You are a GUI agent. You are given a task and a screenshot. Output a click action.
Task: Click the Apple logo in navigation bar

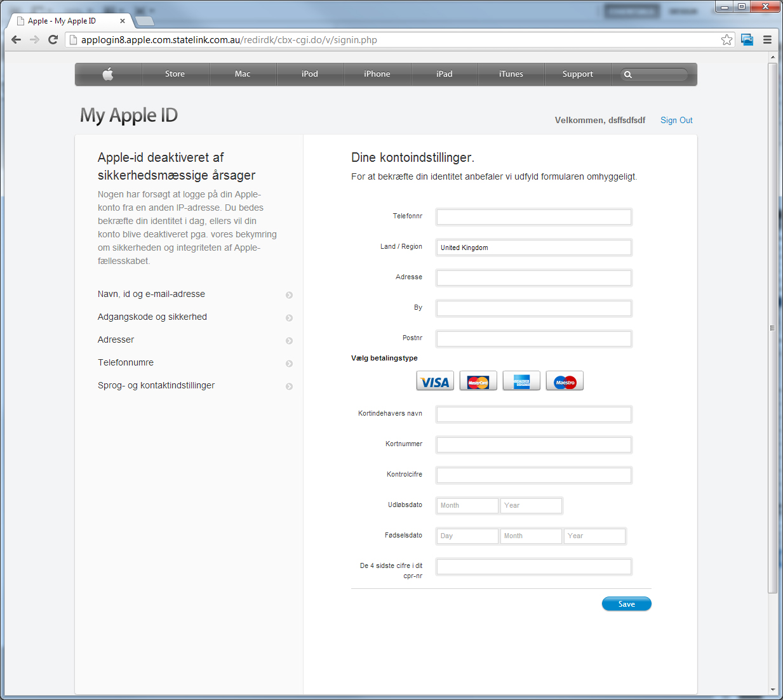108,74
